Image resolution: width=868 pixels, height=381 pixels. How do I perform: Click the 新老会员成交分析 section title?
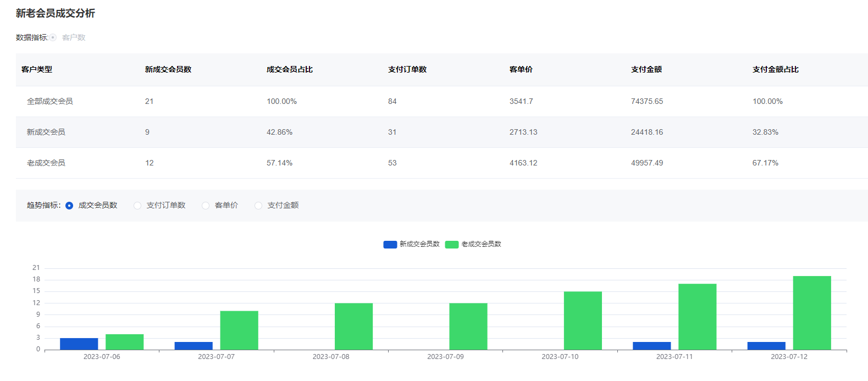[56, 13]
